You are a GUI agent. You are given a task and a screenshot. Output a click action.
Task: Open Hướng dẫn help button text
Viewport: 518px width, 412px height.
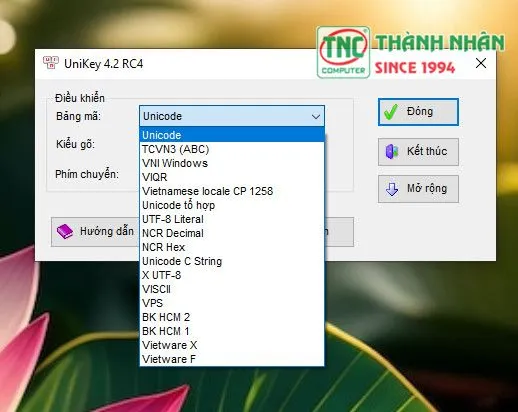(107, 231)
